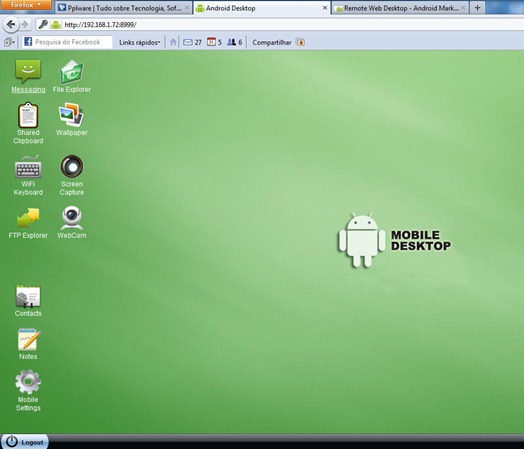Click the Compartilhar share button

pos(272,42)
